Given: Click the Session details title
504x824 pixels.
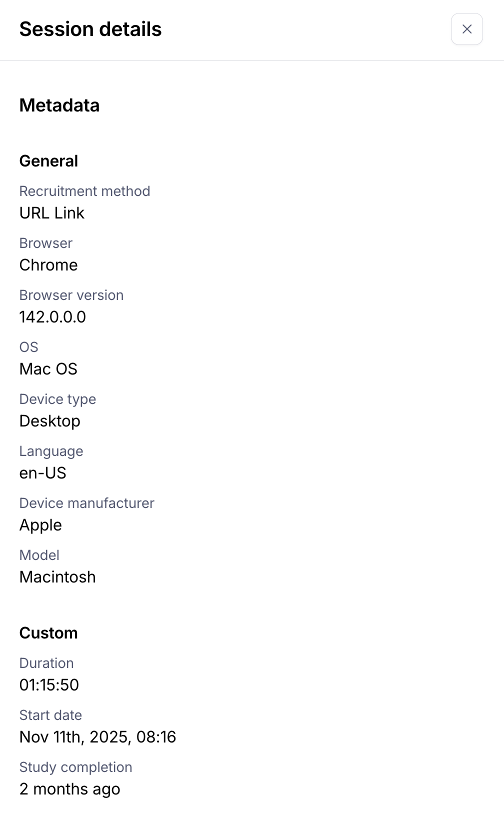Looking at the screenshot, I should (x=90, y=29).
